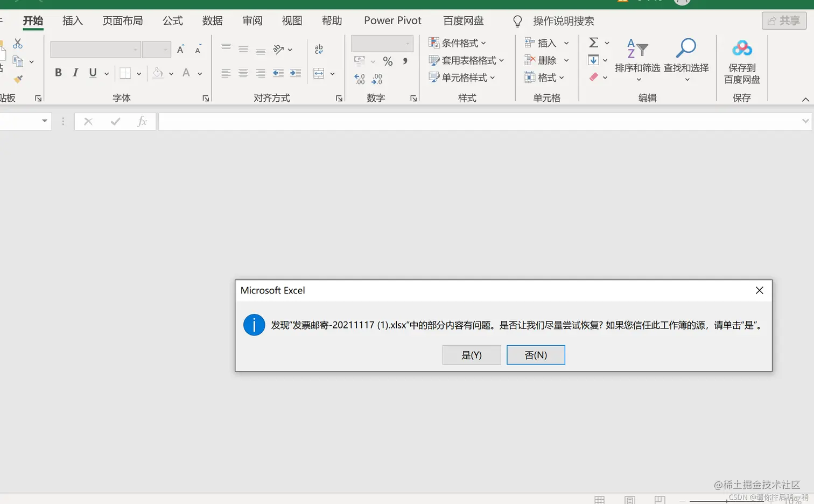Viewport: 814px width, 504px height.
Task: Click Increase Indent icon
Action: point(296,73)
